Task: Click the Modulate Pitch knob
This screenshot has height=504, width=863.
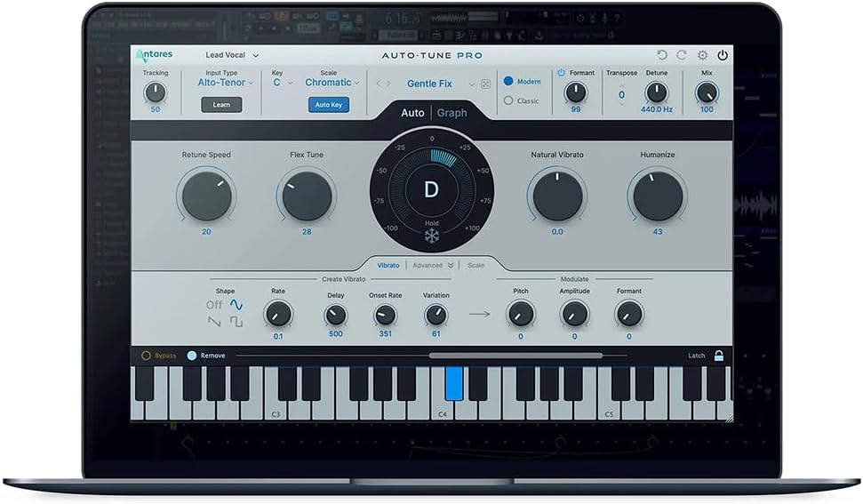Action: [x=521, y=314]
